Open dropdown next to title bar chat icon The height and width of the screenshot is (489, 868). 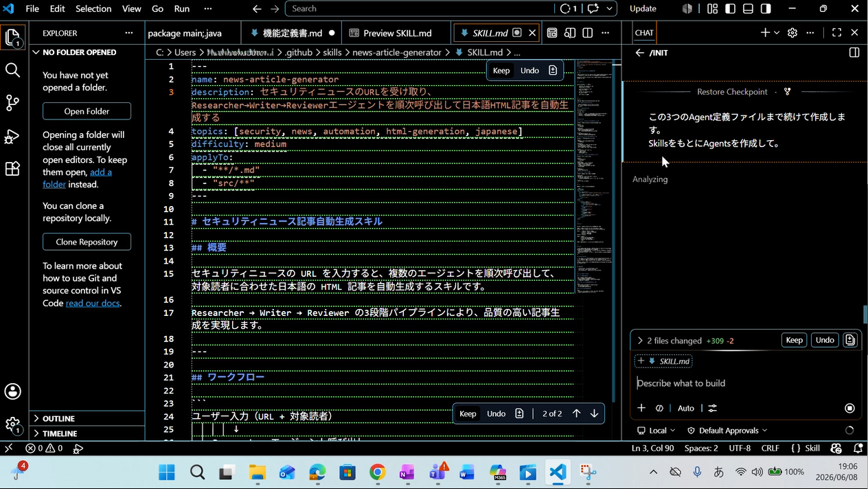[x=610, y=9]
